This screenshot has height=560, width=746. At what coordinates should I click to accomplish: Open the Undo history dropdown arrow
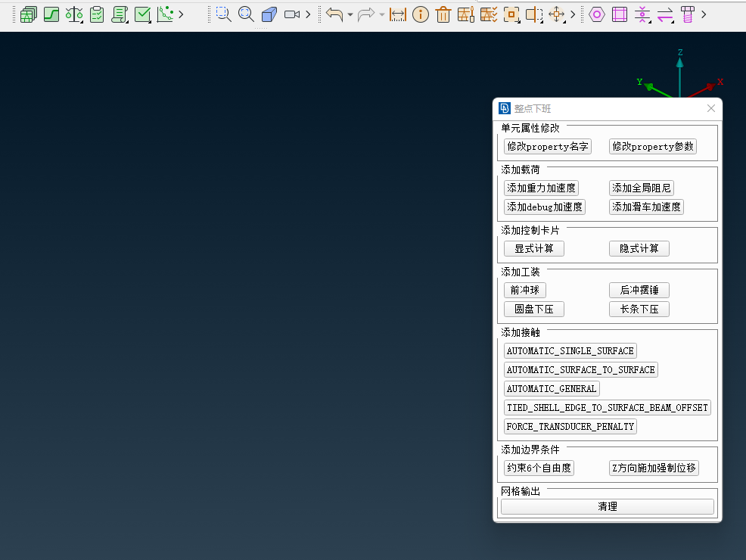(350, 14)
